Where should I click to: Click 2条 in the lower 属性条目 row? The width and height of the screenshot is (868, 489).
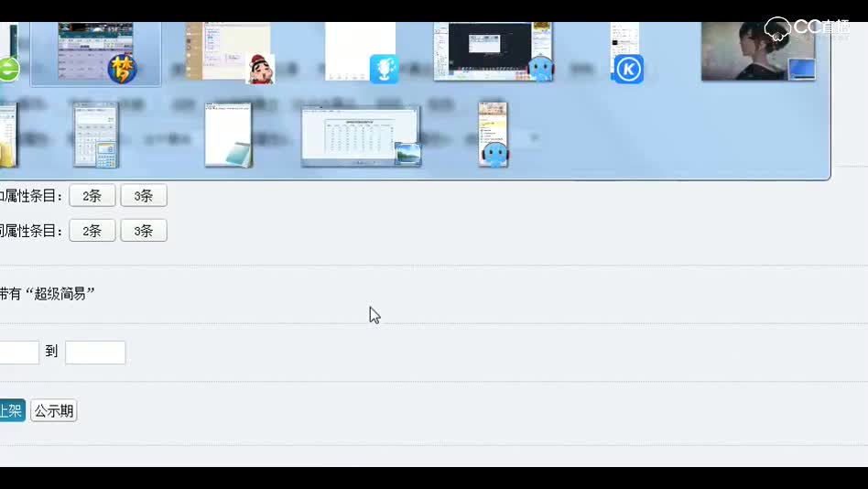coord(92,231)
